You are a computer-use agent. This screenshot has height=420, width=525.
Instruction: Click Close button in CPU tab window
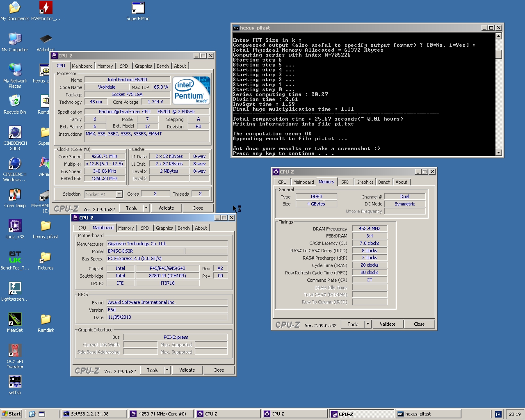tap(198, 208)
